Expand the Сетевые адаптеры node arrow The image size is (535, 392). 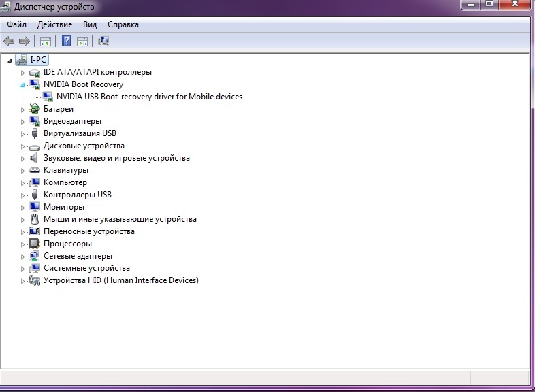click(x=22, y=257)
